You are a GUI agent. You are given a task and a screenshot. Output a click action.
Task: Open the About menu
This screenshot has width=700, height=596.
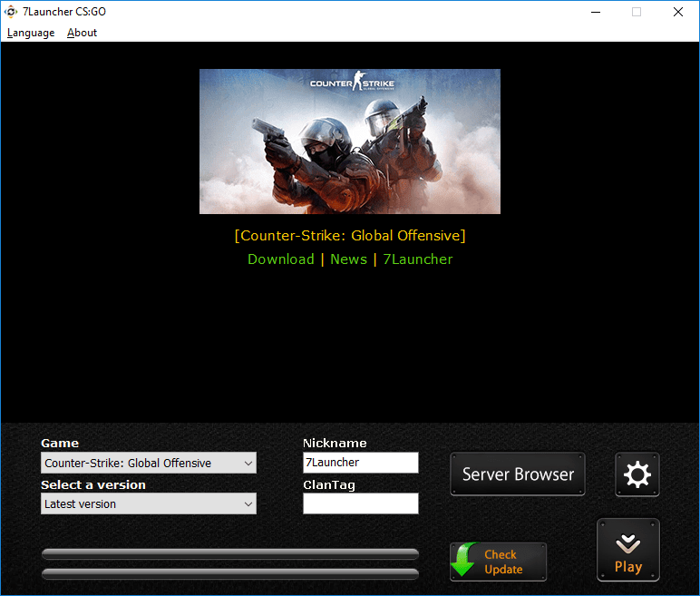pyautogui.click(x=82, y=33)
